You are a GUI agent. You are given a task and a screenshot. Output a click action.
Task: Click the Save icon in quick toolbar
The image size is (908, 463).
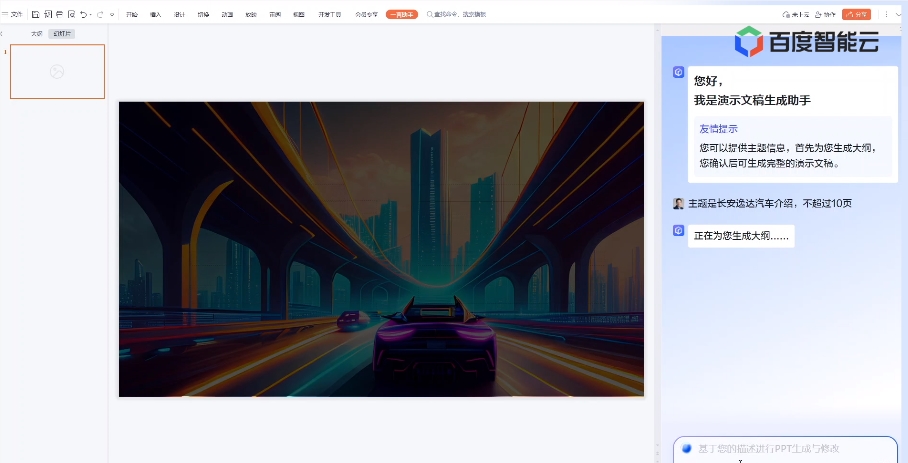pos(35,15)
